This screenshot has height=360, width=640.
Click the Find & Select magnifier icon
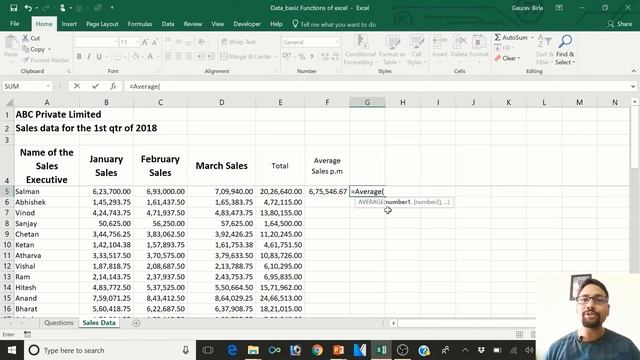(565, 41)
